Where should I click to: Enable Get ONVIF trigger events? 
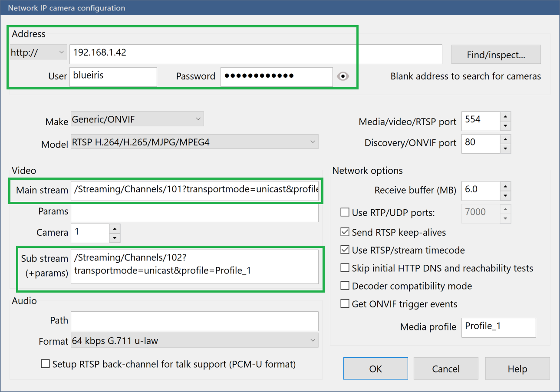pyautogui.click(x=345, y=303)
